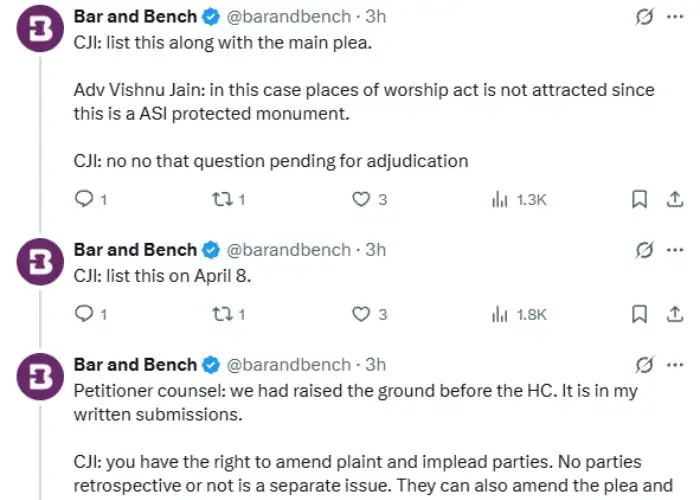Open @barandbench handle on the first tweet
Screen dimensions: 700x500
(x=289, y=17)
